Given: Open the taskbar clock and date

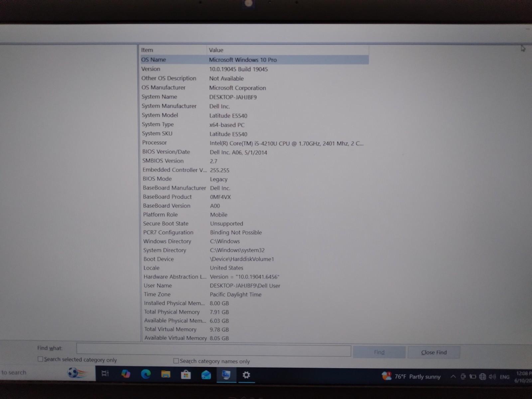Looking at the screenshot, I should (523, 377).
